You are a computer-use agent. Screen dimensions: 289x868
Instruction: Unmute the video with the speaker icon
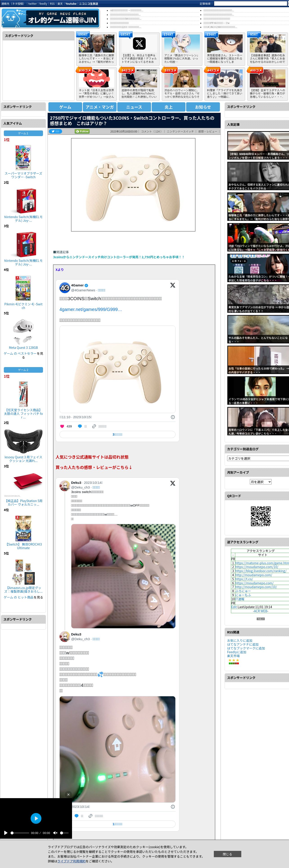coord(55,833)
